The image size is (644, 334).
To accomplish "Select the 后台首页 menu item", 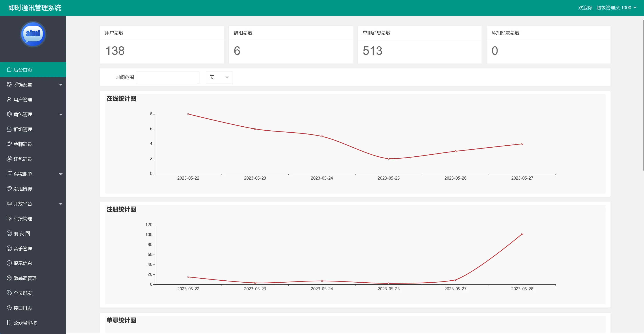I will point(22,70).
